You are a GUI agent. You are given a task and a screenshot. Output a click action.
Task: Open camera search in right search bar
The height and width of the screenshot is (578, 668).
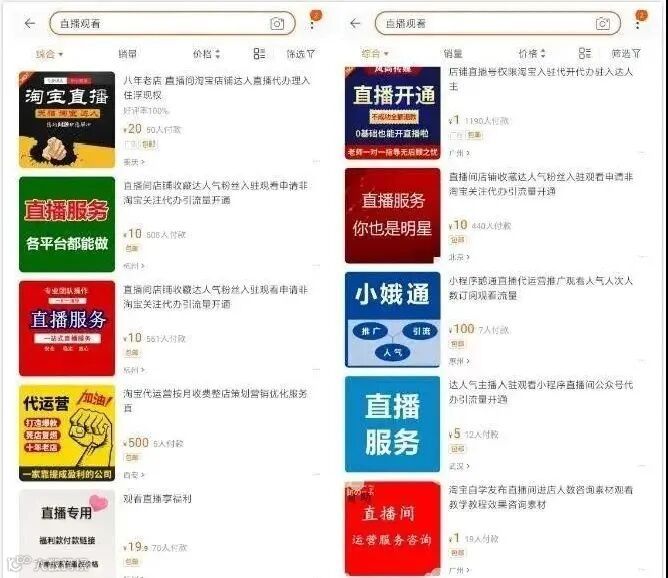[602, 24]
